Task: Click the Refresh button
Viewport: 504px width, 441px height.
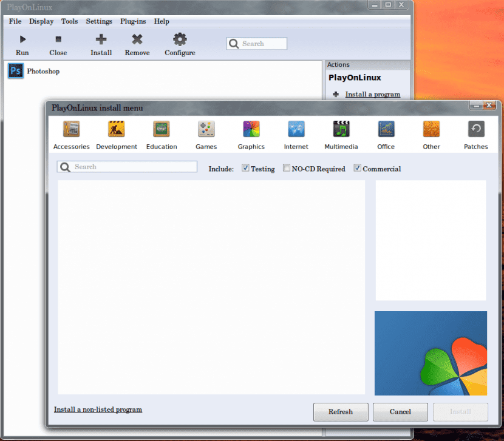Action: point(341,412)
